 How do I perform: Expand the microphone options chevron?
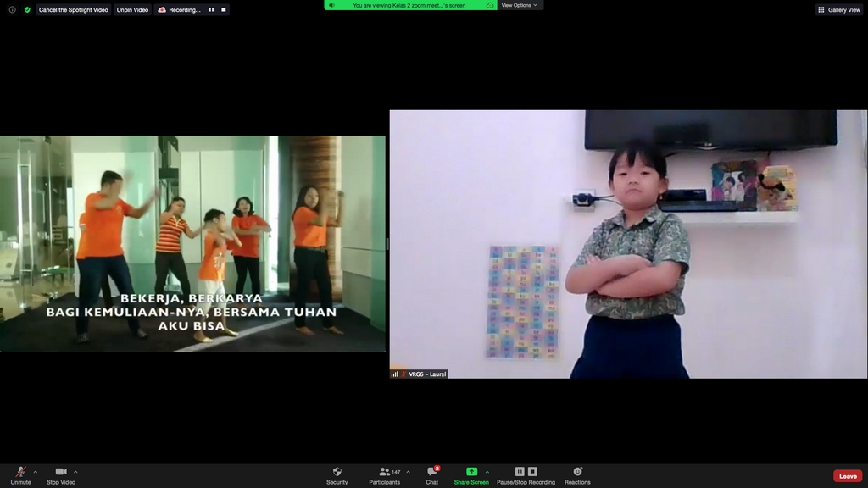tap(34, 470)
